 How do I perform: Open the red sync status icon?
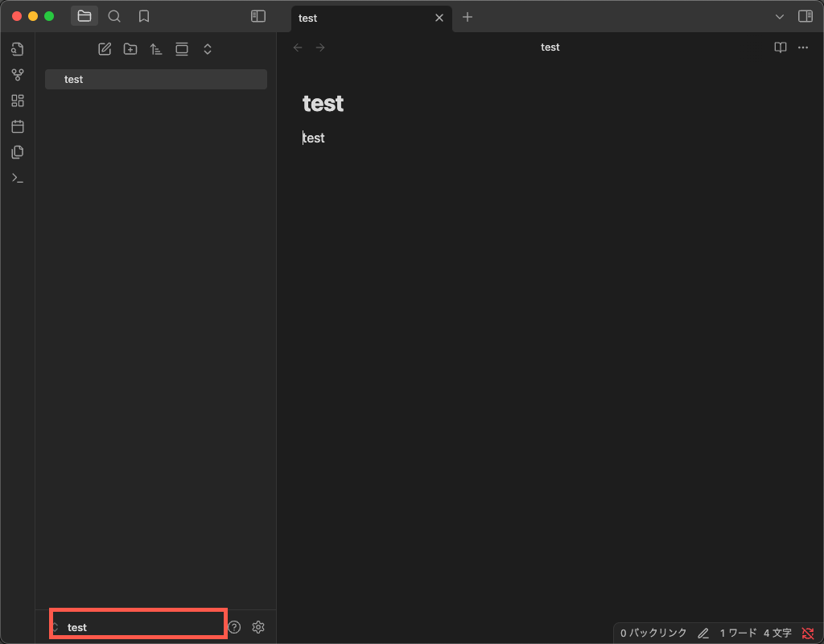tap(808, 633)
